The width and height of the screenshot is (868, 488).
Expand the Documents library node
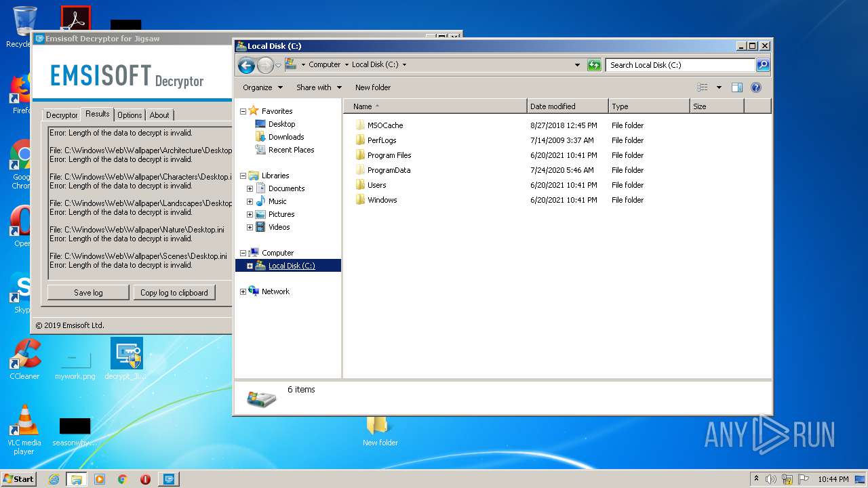pyautogui.click(x=250, y=188)
